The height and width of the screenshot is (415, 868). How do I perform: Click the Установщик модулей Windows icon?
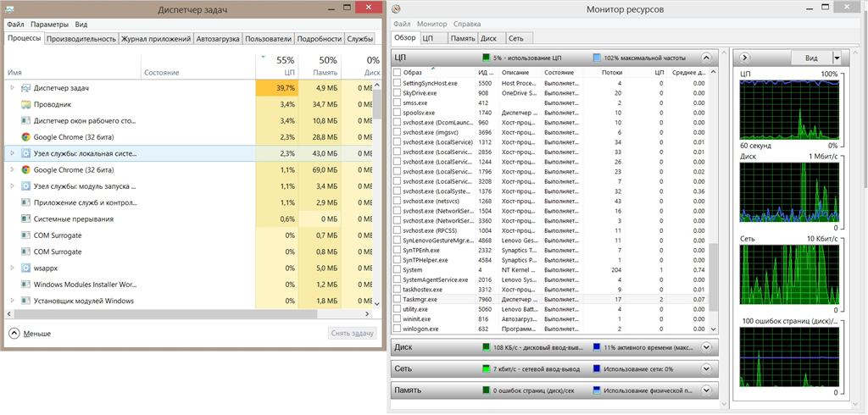[x=25, y=301]
